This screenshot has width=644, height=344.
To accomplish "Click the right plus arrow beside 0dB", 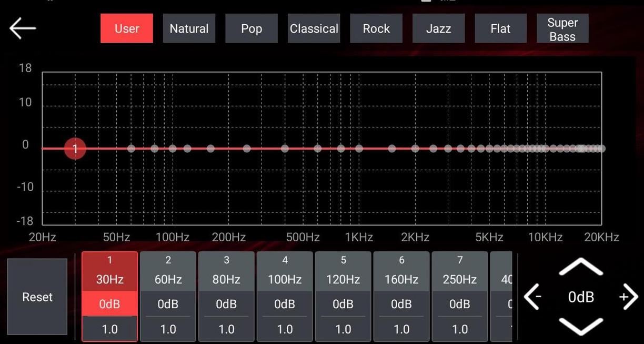I will [628, 297].
